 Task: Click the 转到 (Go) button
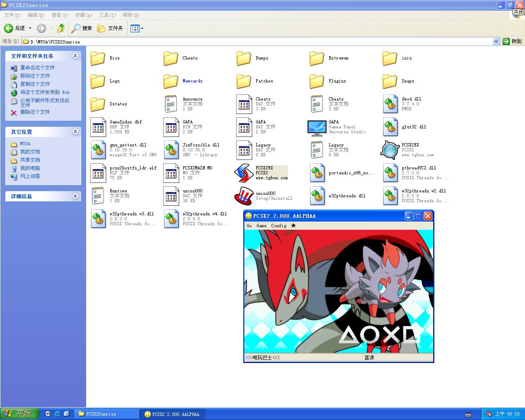512,41
